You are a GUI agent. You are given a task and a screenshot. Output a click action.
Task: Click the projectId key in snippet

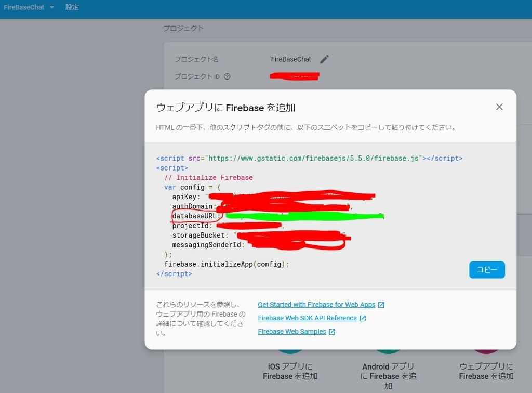190,226
